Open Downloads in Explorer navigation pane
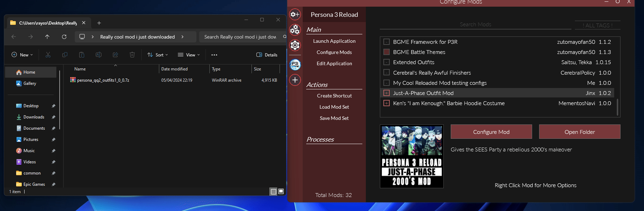This screenshot has width=644, height=211. tap(31, 117)
